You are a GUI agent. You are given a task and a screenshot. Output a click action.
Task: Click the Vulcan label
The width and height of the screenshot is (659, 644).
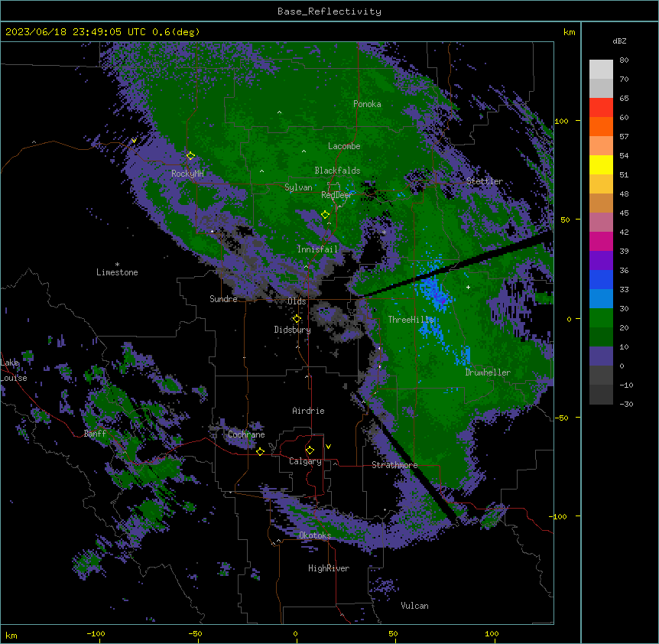[x=415, y=606]
